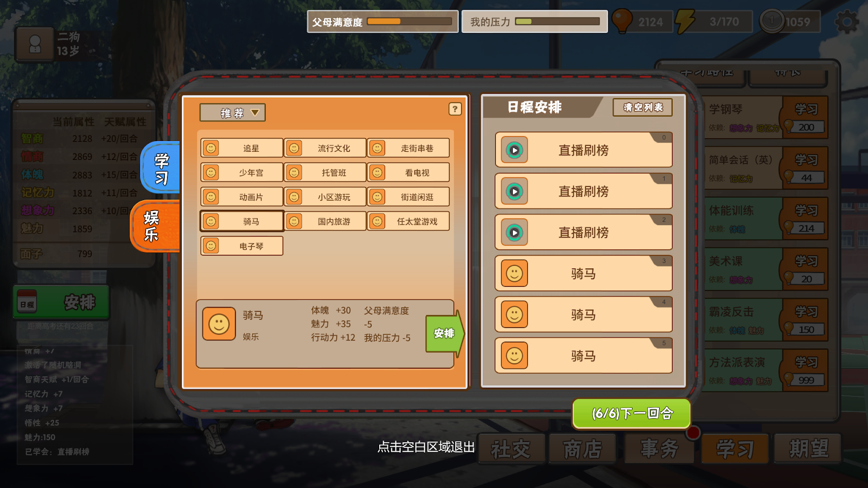The image size is (868, 488).
Task: Click the lightning energy icon
Action: [x=685, y=22]
